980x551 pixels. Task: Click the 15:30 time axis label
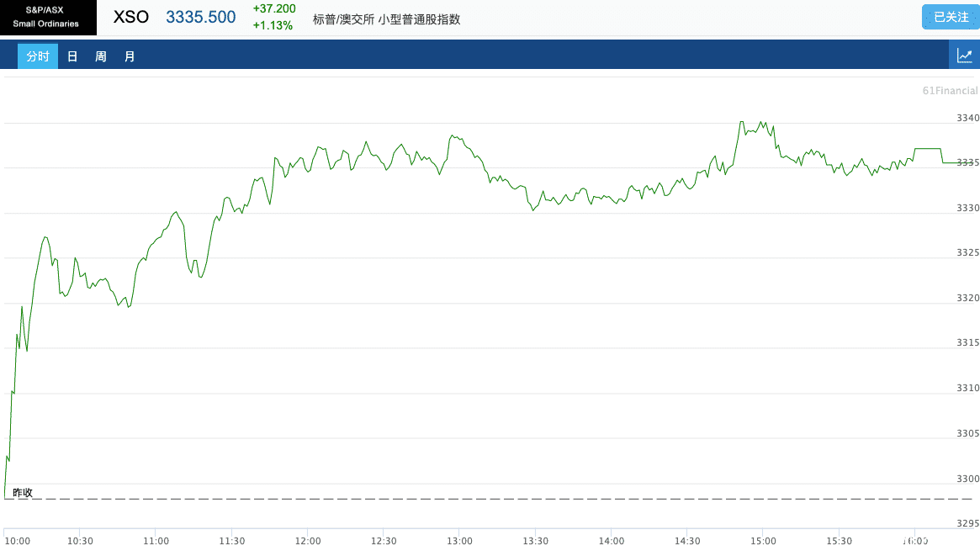(x=840, y=541)
